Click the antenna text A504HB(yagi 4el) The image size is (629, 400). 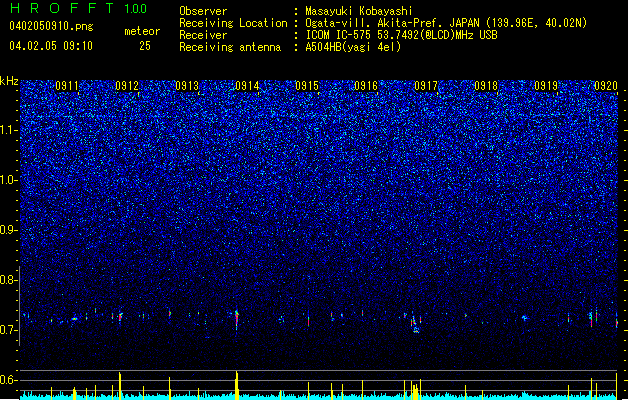[x=353, y=47]
